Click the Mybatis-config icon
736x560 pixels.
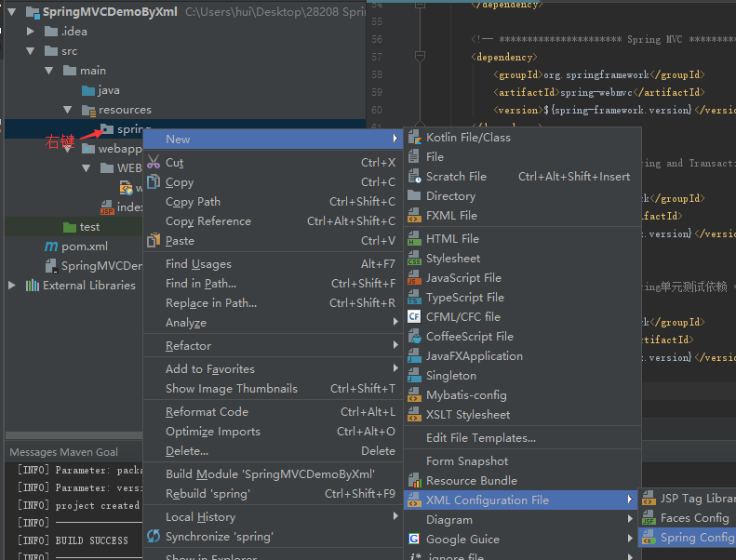click(414, 395)
